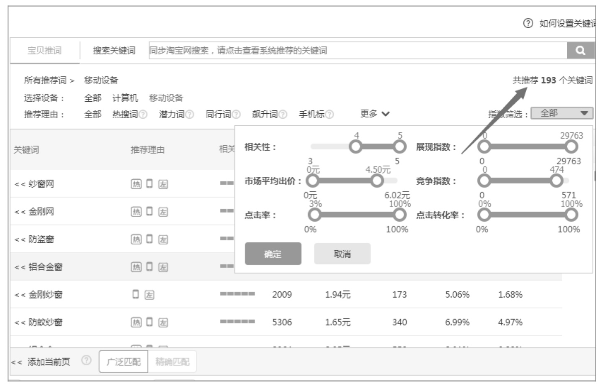
Task: Switch to the 宝贝推词 tab
Action: click(x=45, y=51)
